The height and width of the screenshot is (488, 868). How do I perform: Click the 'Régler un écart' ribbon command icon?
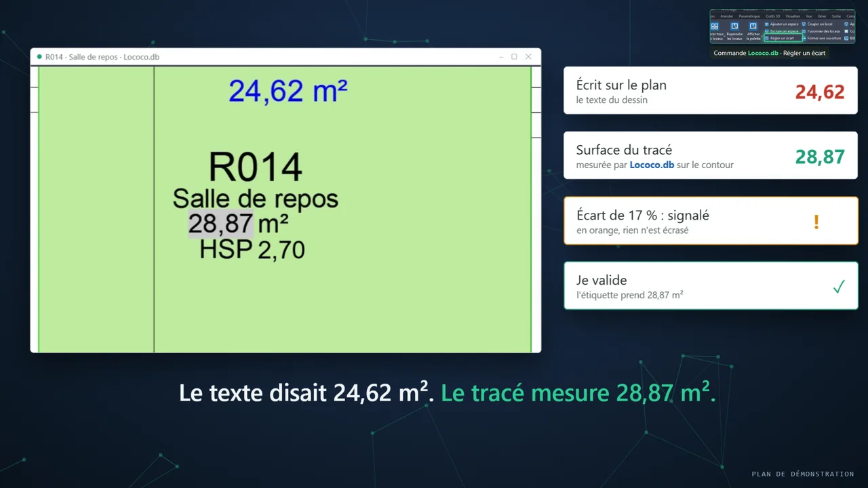(767, 38)
